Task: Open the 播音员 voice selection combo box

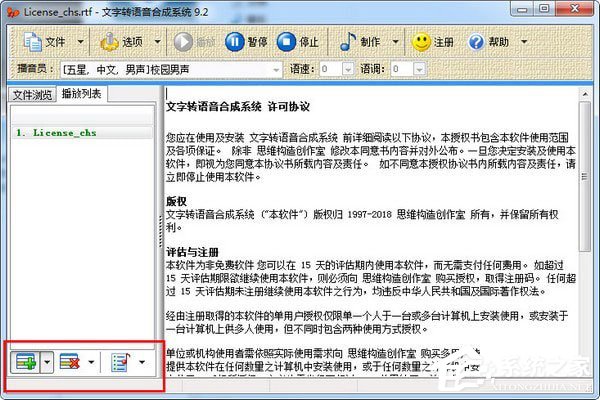Action: 171,69
